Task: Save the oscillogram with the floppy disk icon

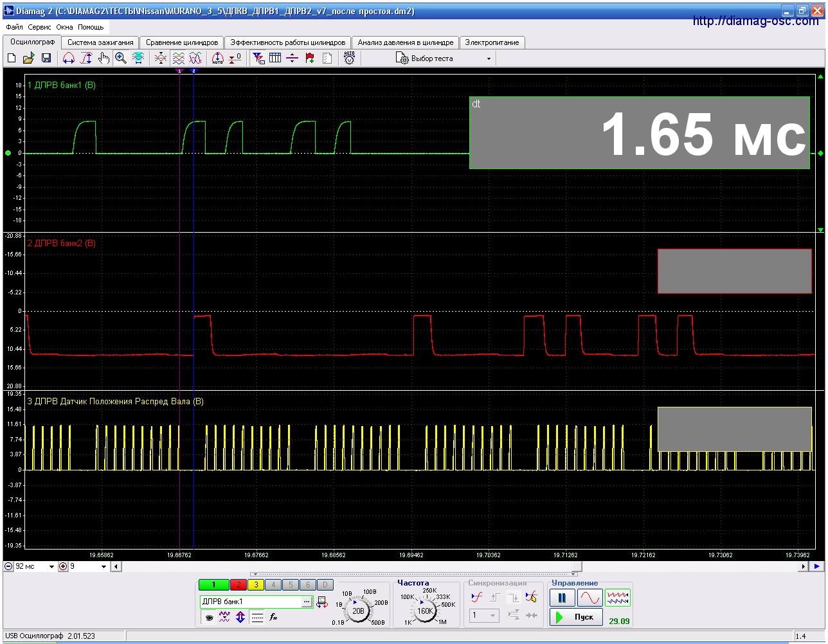Action: click(46, 58)
